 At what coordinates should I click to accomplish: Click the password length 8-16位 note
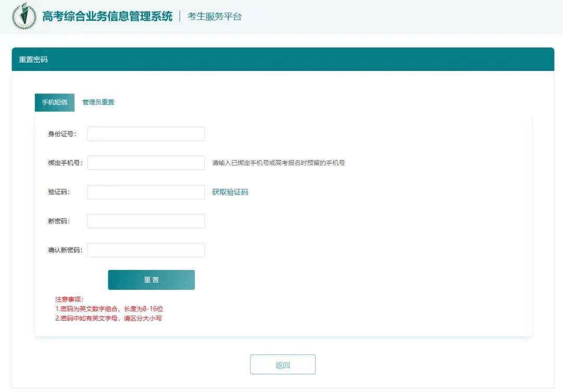(x=109, y=309)
